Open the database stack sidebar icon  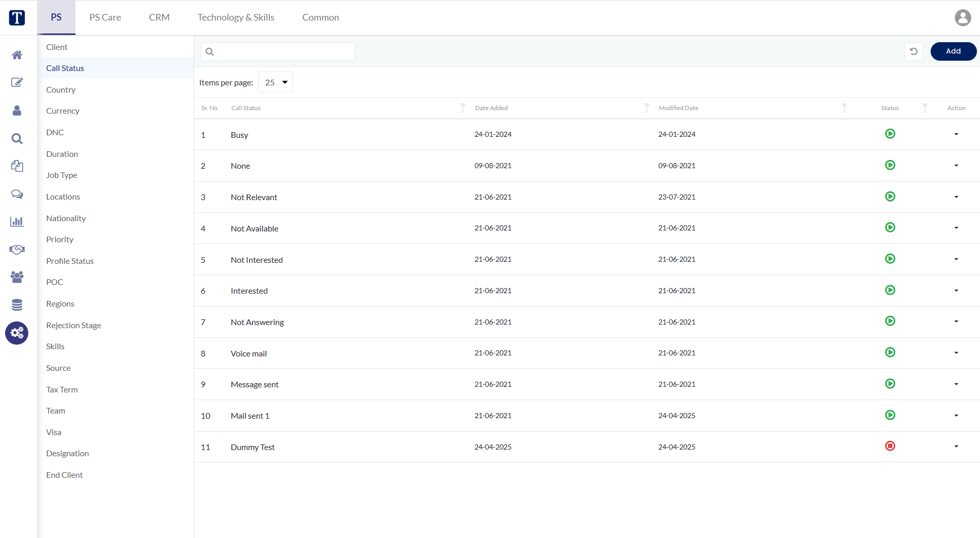click(x=17, y=305)
